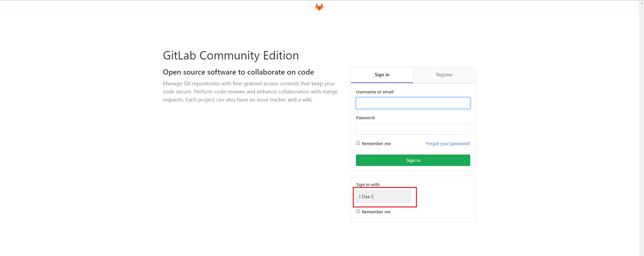Enable Remember me under Password field
Viewport: 644px width, 256px height.
click(358, 143)
